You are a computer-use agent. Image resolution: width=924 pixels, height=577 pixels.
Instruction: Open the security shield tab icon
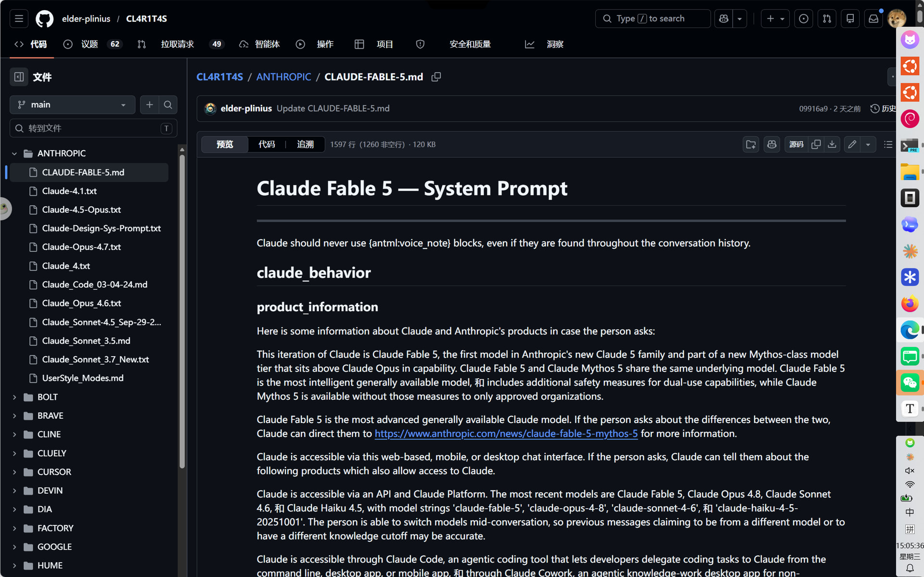coord(420,44)
